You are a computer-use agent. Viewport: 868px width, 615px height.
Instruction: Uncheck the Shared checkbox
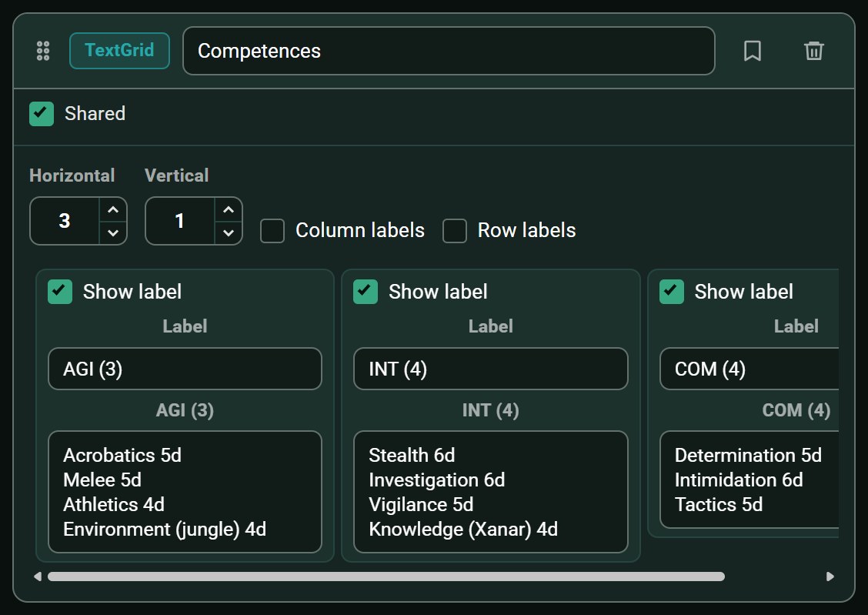(x=42, y=113)
